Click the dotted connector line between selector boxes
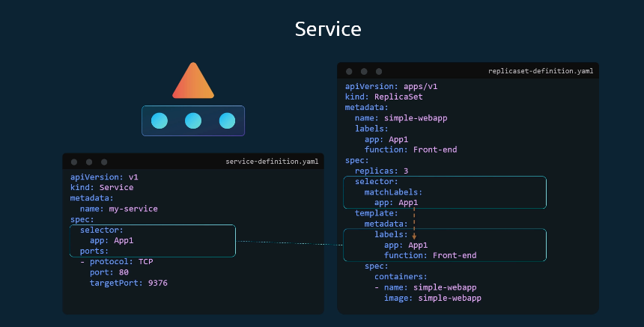644x327 pixels. pos(290,242)
